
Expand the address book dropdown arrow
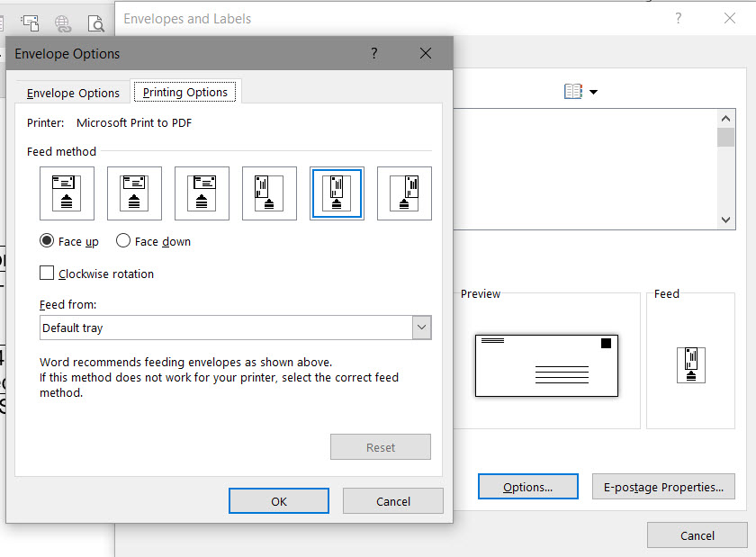point(593,92)
